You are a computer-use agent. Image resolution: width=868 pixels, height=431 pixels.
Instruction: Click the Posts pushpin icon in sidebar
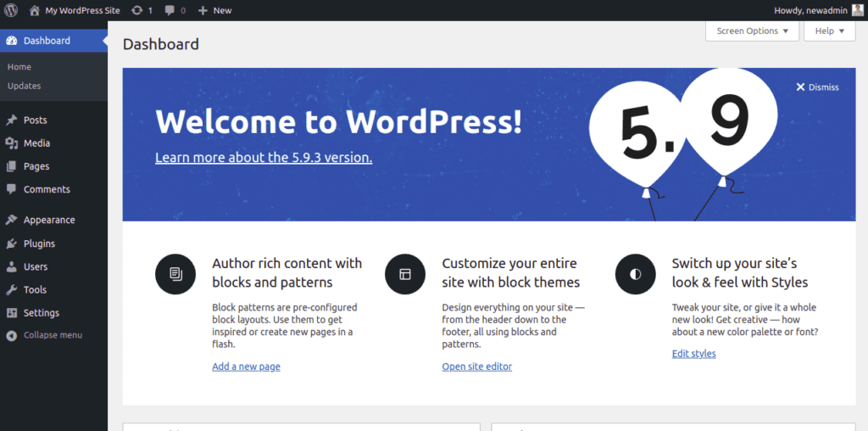click(x=11, y=120)
